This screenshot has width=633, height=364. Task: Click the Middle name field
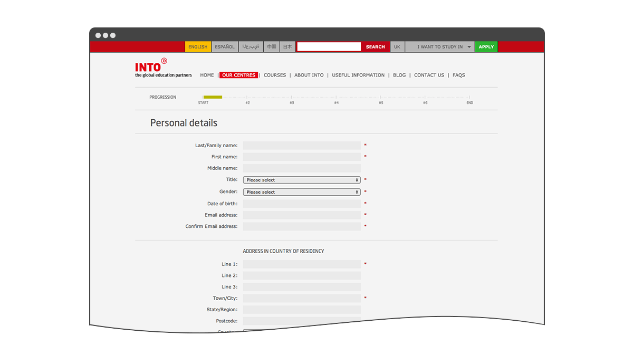tap(302, 168)
